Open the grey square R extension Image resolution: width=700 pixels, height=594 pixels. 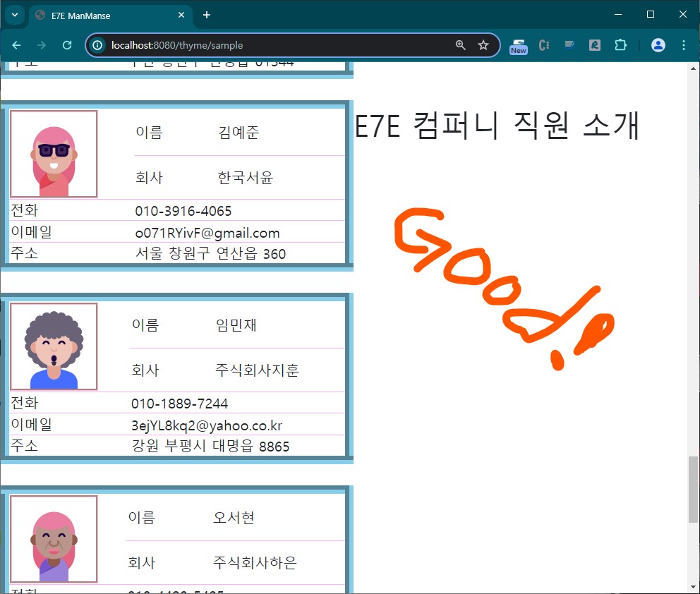595,45
